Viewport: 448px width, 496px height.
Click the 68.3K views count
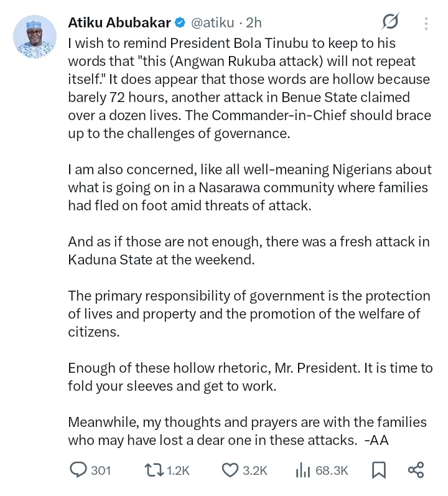tap(332, 470)
